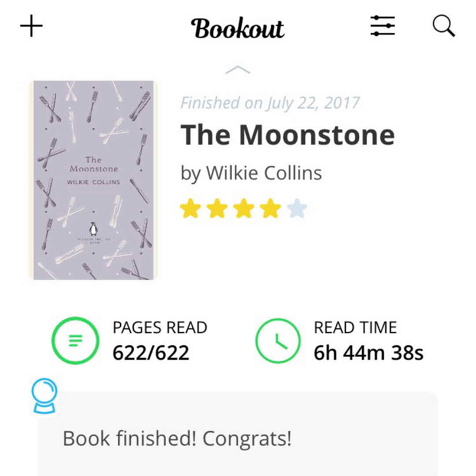Collapse the book details with the up chevron
The image size is (476, 476).
(238, 70)
